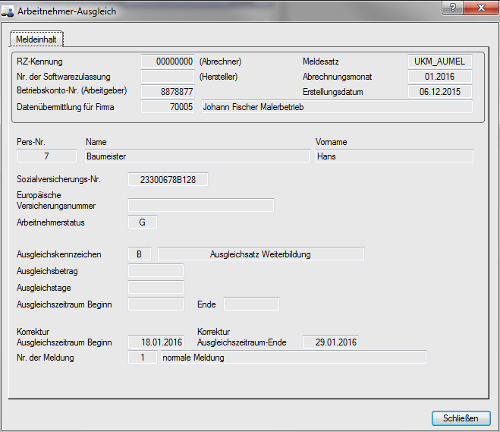Click the Schließen button

[x=461, y=418]
